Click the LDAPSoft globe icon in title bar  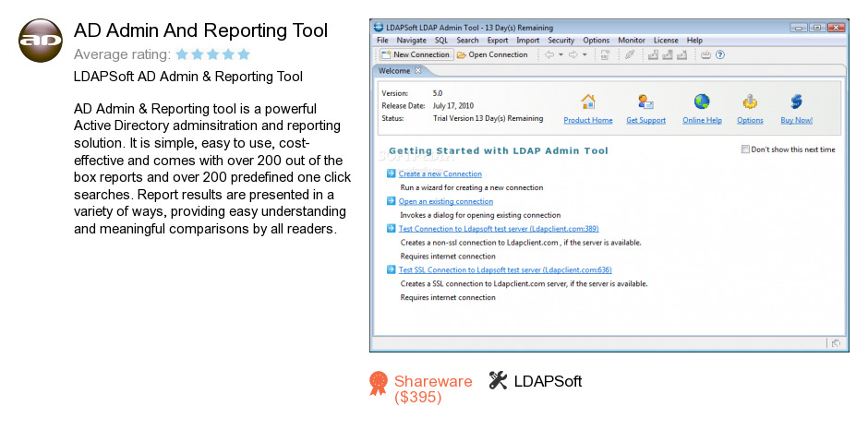(379, 27)
